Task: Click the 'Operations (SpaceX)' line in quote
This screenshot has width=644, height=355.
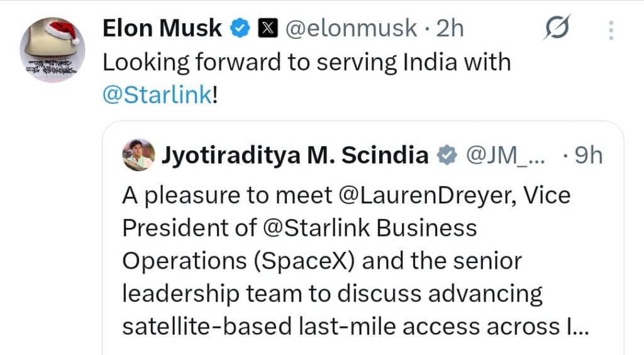Action: click(239, 260)
